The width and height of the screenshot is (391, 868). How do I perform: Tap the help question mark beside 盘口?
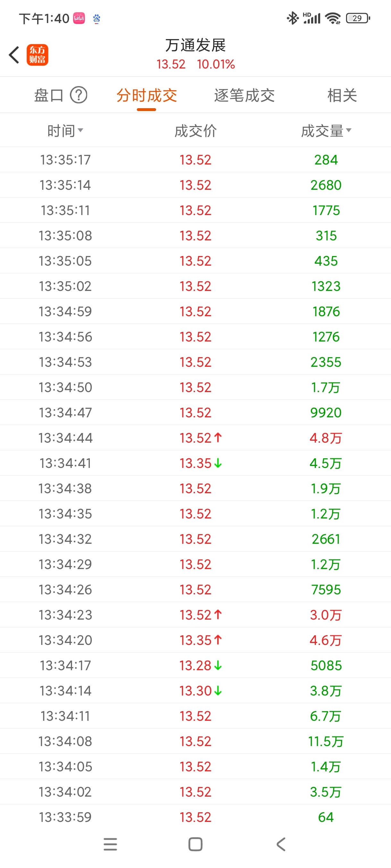click(79, 95)
